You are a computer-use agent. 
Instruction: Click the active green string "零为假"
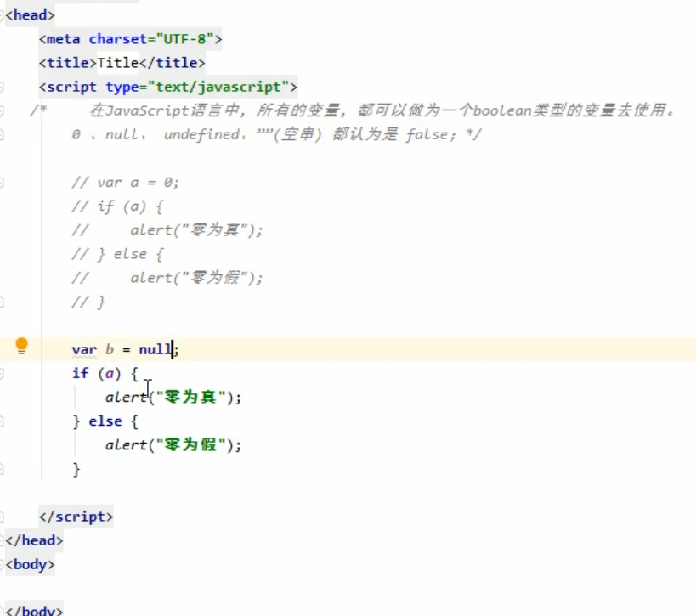pyautogui.click(x=191, y=444)
